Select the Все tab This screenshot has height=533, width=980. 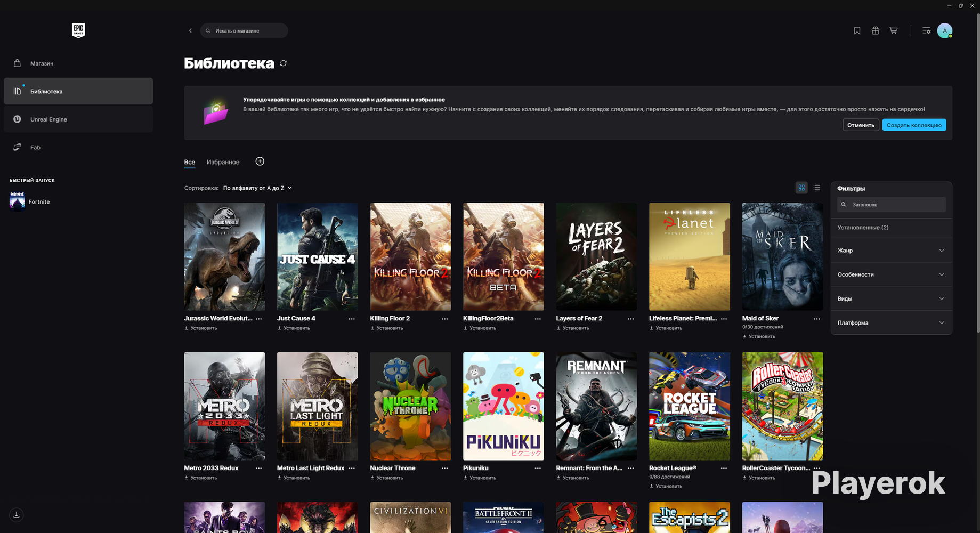190,162
